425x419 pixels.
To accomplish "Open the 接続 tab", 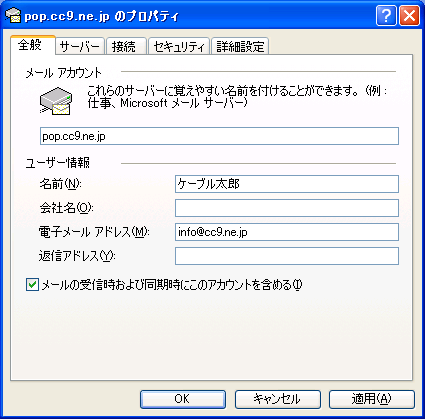I will click(126, 46).
